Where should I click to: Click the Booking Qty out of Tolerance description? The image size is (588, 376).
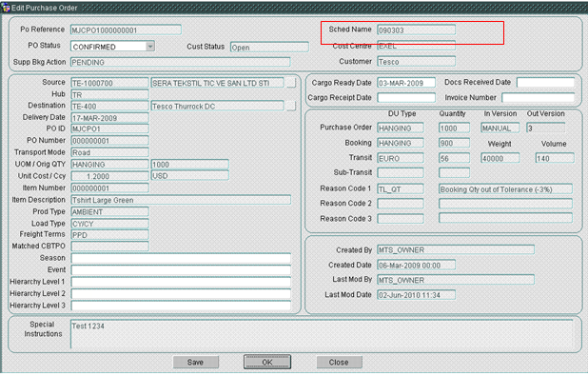(x=505, y=188)
